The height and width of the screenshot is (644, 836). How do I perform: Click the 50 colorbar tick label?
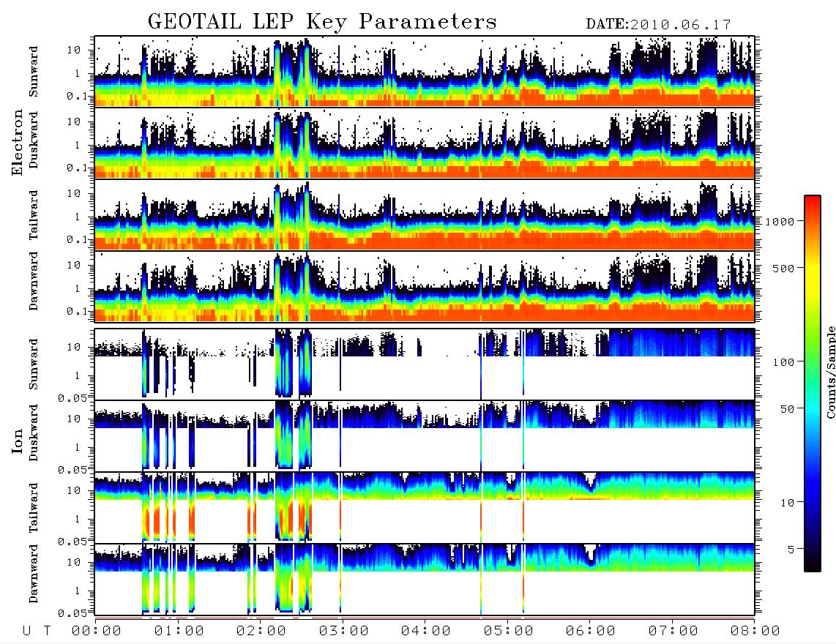(x=787, y=409)
